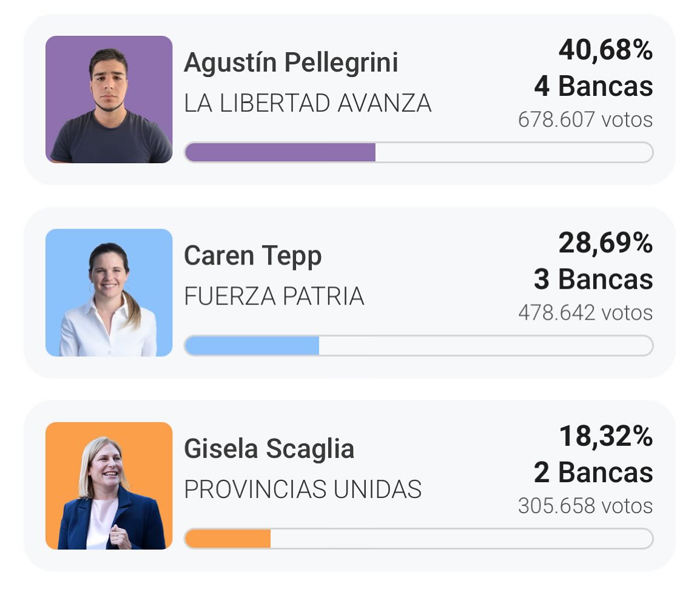Select the Gisela Scaglia name

coord(269,449)
